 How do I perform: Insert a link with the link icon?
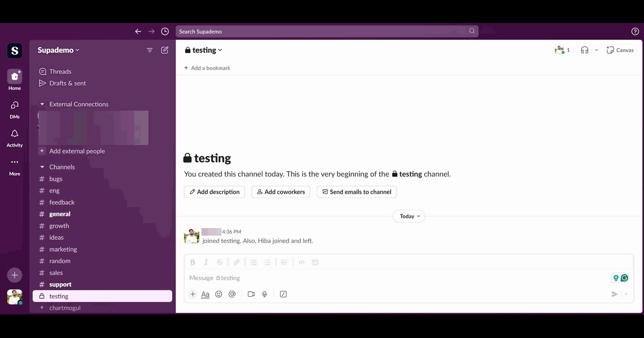(x=236, y=262)
